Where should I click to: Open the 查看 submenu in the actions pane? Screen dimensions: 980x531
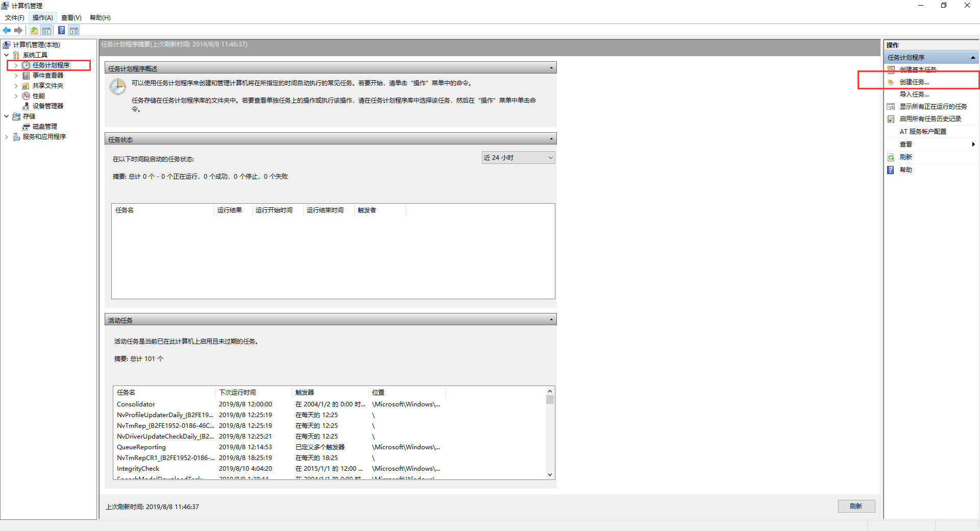coord(932,144)
